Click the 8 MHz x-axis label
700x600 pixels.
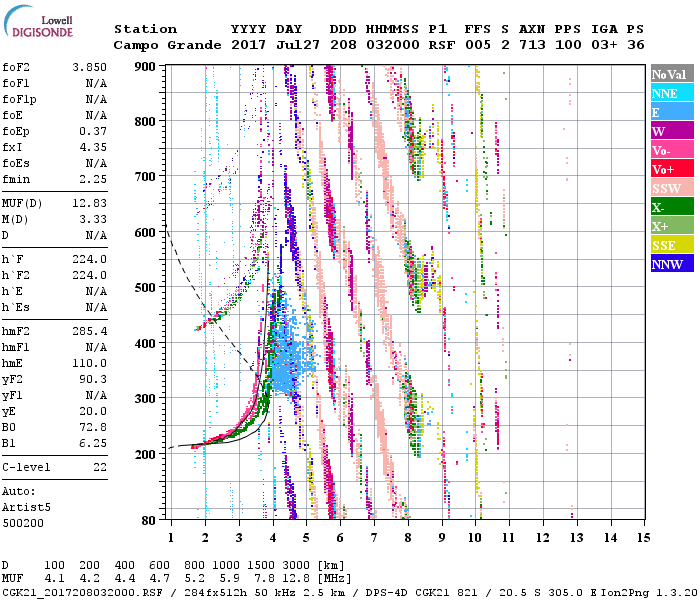click(x=408, y=538)
